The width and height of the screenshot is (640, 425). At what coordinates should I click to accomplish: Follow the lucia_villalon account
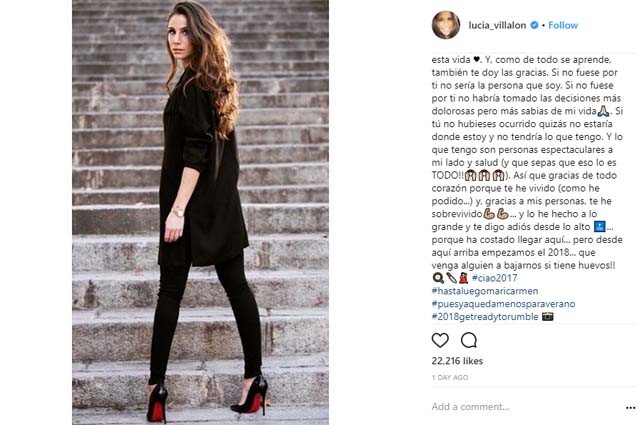click(x=563, y=25)
